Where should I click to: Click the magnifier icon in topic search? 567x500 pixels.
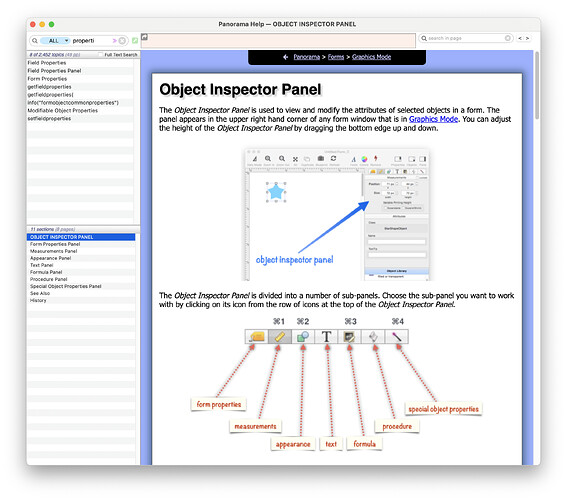(x=35, y=41)
